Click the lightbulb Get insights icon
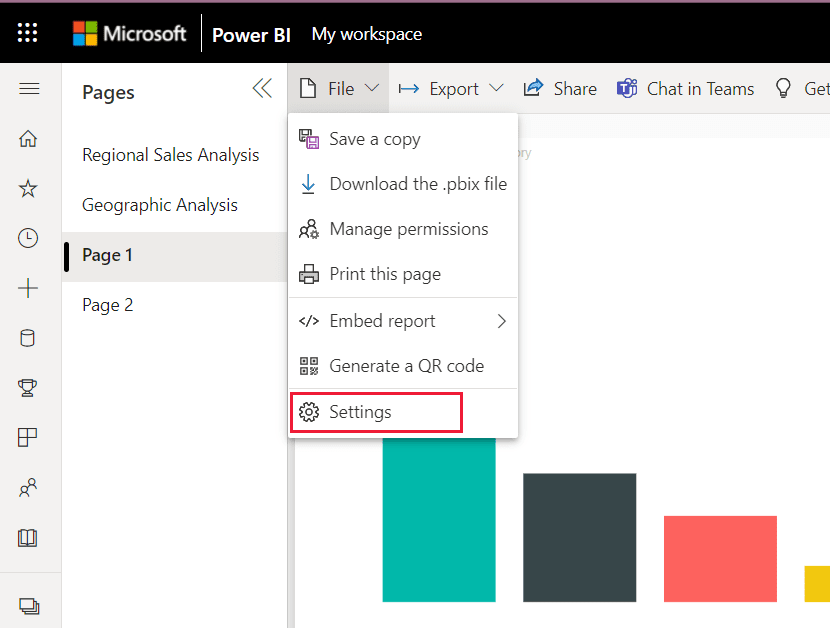Screen dimensions: 830x628 (x=783, y=88)
